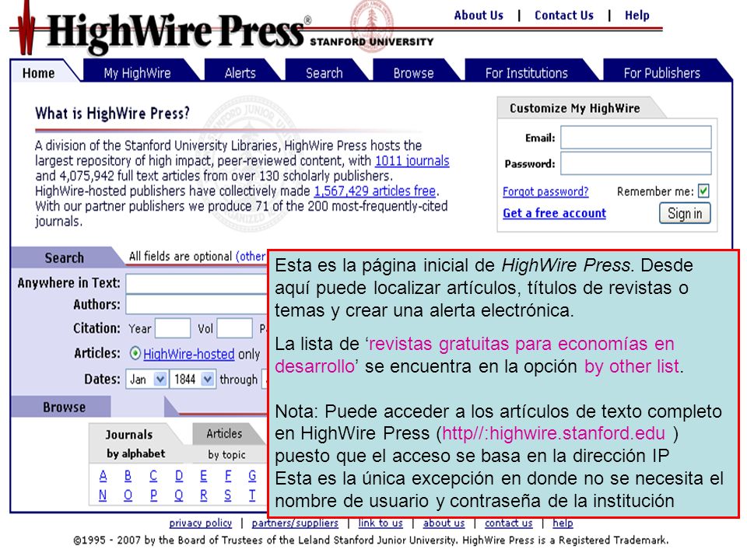
Task: Open About Us link in header
Action: tap(479, 16)
